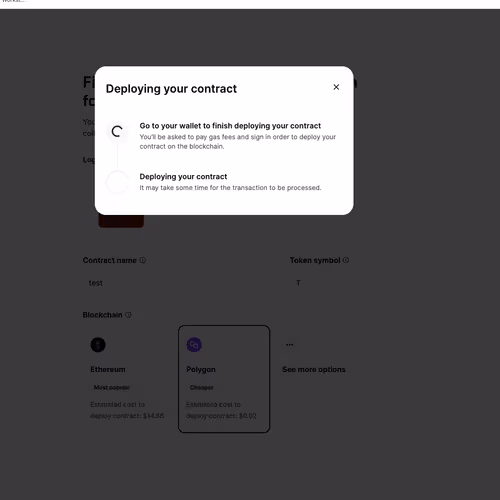
Task: Click the Blockchain info icon
Action: [x=128, y=315]
